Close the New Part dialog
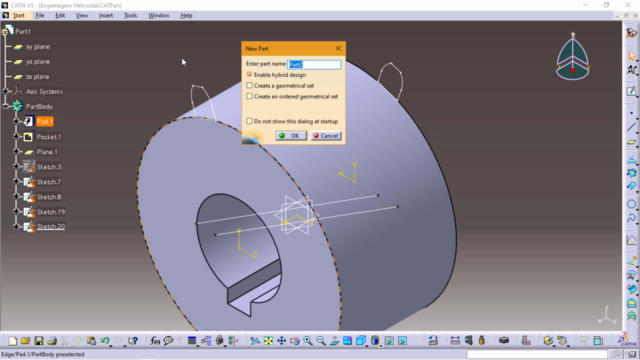Screen dimensions: 640x360 338,48
